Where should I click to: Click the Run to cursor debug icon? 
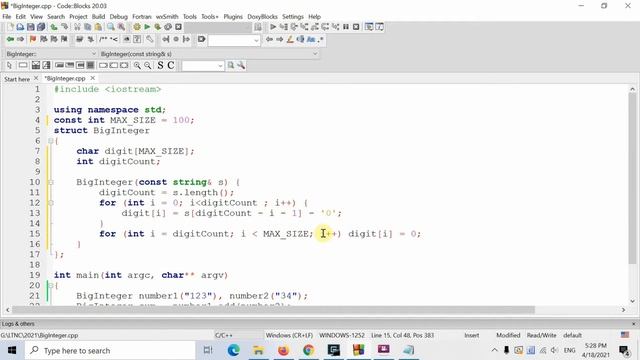(x=283, y=27)
